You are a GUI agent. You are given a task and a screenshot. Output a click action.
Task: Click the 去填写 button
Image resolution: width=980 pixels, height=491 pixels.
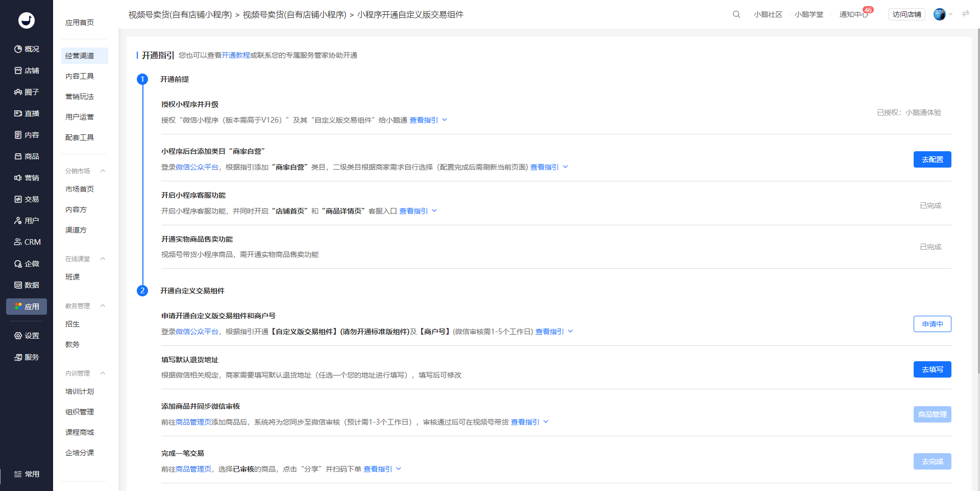[x=932, y=369]
